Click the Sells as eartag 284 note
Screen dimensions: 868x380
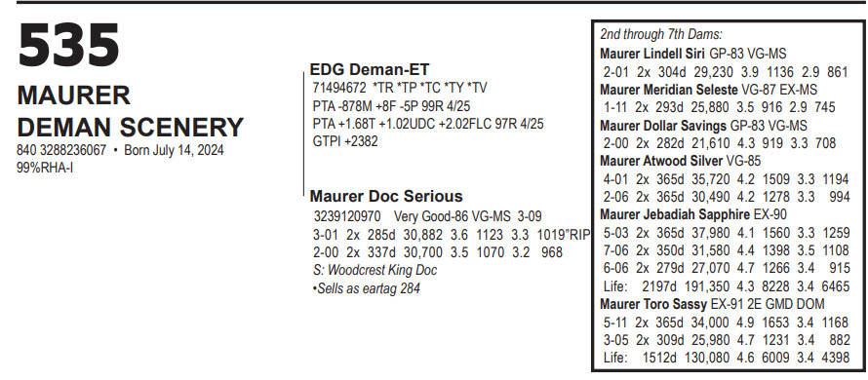point(366,288)
